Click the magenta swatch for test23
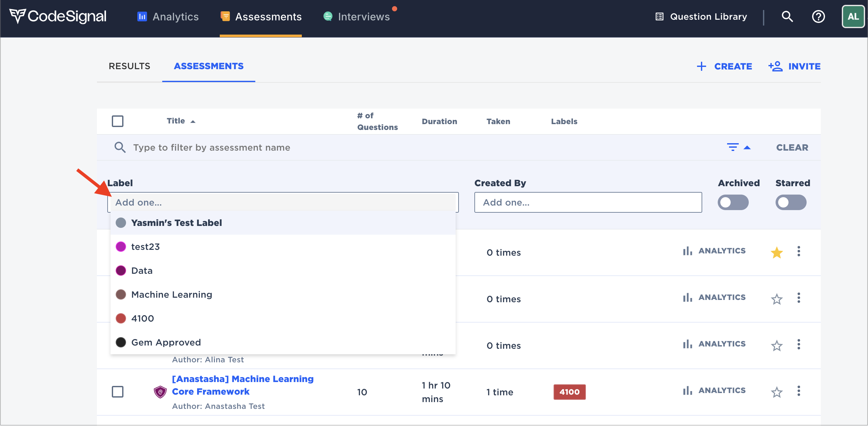Viewport: 868px width, 426px height. tap(121, 246)
